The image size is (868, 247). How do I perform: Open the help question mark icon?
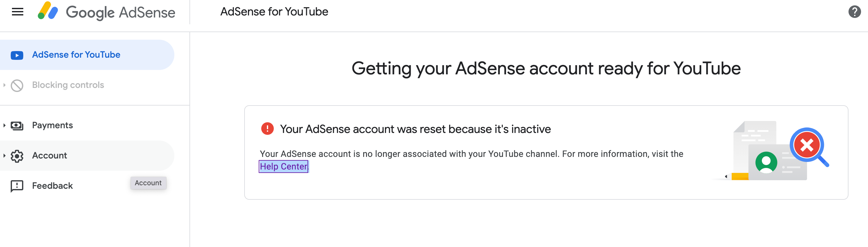click(854, 12)
